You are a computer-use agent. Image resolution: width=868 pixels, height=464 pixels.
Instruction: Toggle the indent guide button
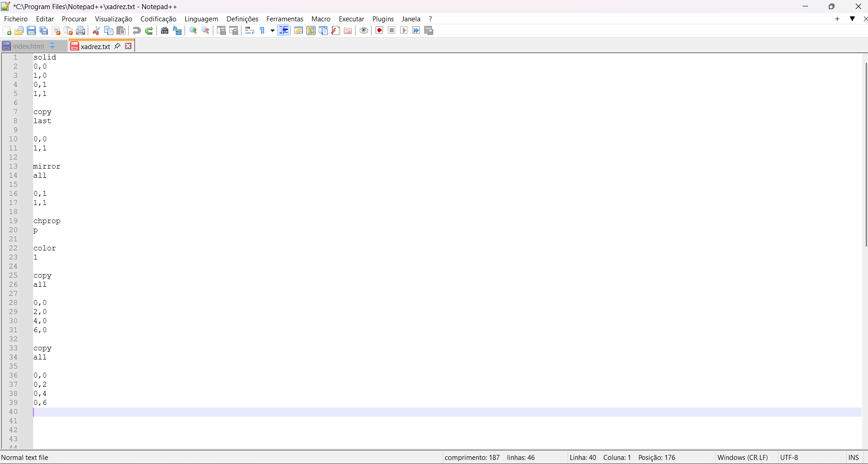pyautogui.click(x=283, y=30)
